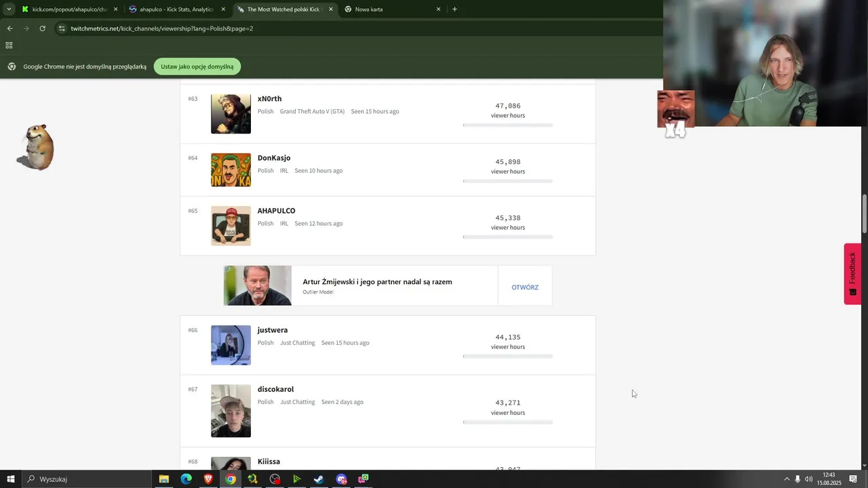This screenshot has width=868, height=488.
Task: Click the 43,271 viewer hours value
Action: pos(508,403)
